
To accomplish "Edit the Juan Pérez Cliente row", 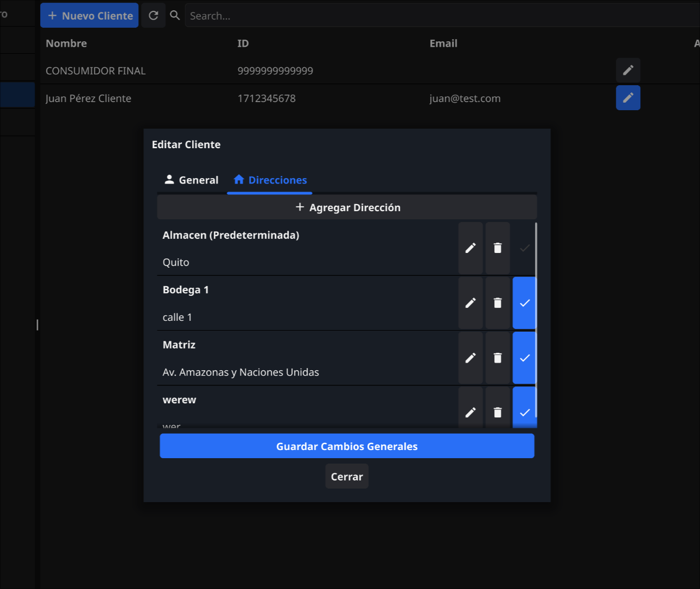I will 628,98.
